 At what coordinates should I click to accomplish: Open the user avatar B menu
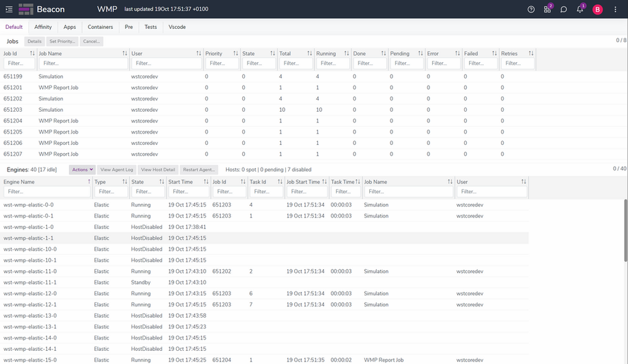click(598, 9)
